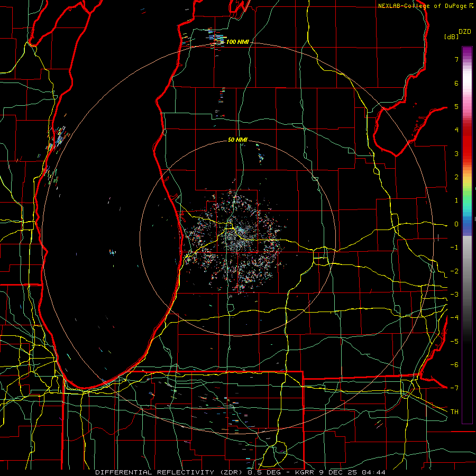The width and height of the screenshot is (476, 476).
Task: Click the -2 value on color scale
Action: [x=454, y=271]
